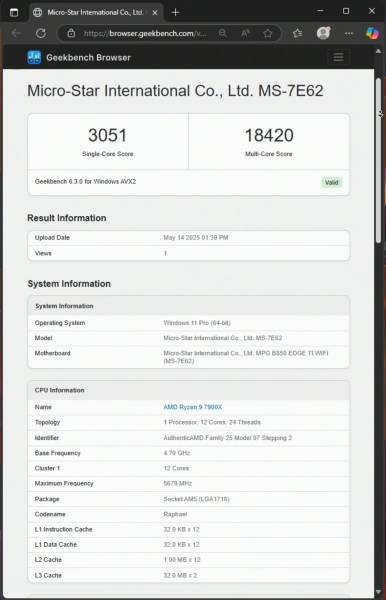Open the browser profile avatar
This screenshot has width=386, height=600.
pyautogui.click(x=323, y=33)
